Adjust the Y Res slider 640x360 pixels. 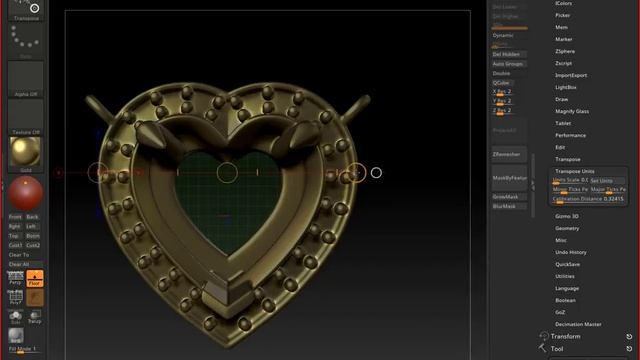click(x=502, y=102)
